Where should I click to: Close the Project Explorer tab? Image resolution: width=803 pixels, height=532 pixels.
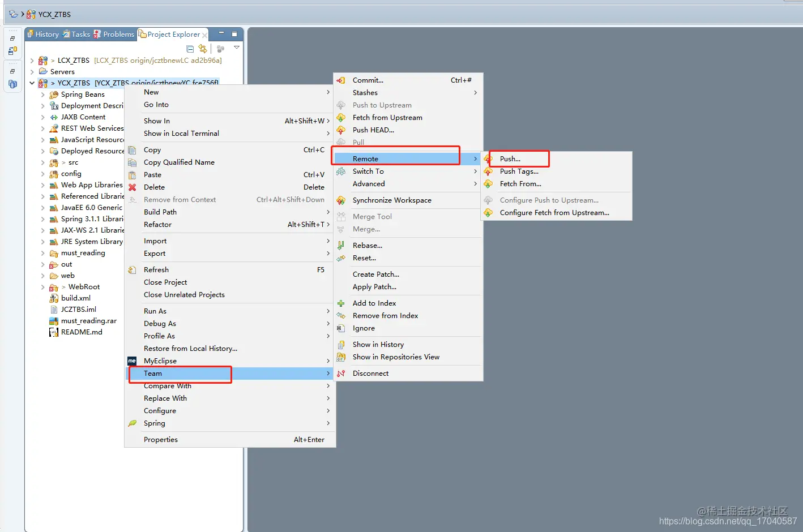click(x=204, y=35)
